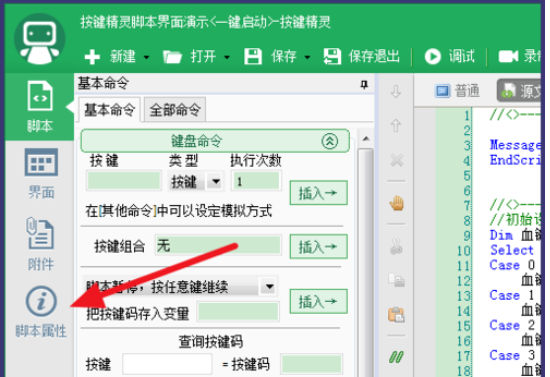
Task: Click 保存退出 save and exit
Action: (x=362, y=56)
